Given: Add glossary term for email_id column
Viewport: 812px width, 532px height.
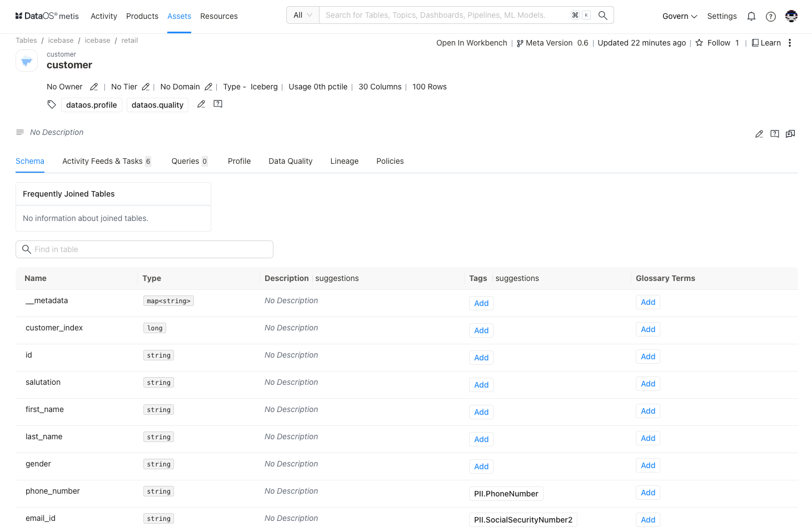Looking at the screenshot, I should point(648,520).
